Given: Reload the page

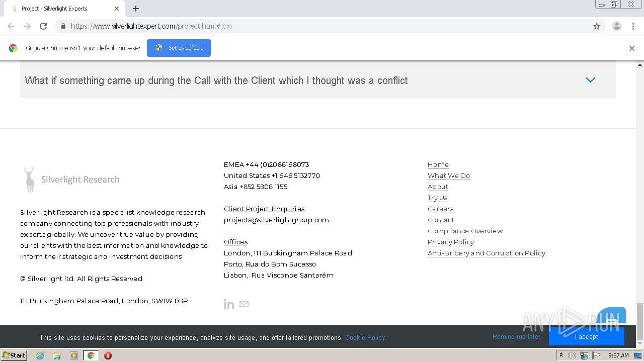Looking at the screenshot, I should point(43,26).
